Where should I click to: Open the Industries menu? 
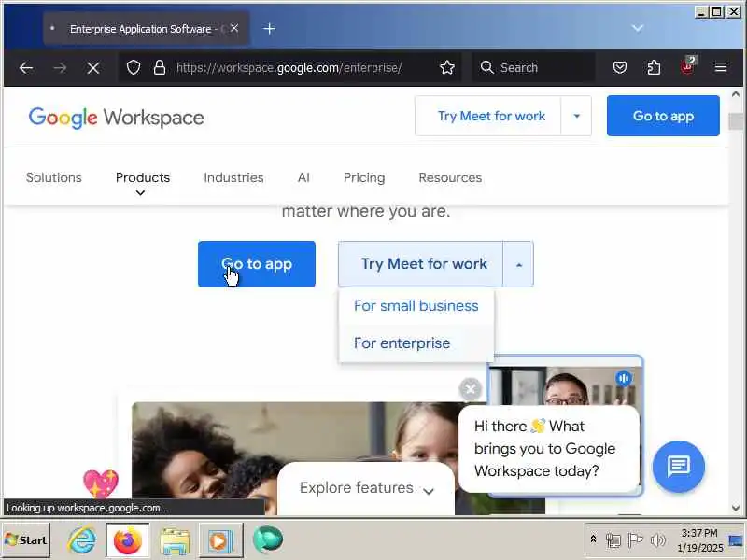[233, 177]
